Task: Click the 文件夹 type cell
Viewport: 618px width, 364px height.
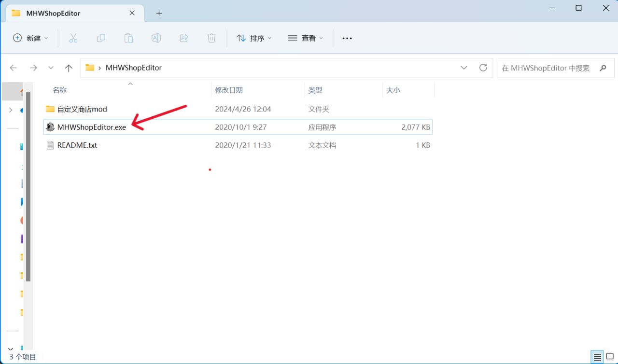Action: [319, 109]
